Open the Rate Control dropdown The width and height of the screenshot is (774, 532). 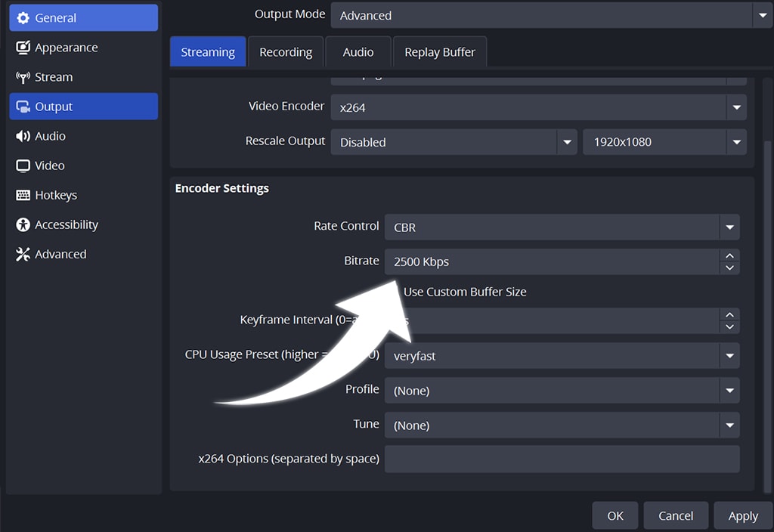click(729, 227)
